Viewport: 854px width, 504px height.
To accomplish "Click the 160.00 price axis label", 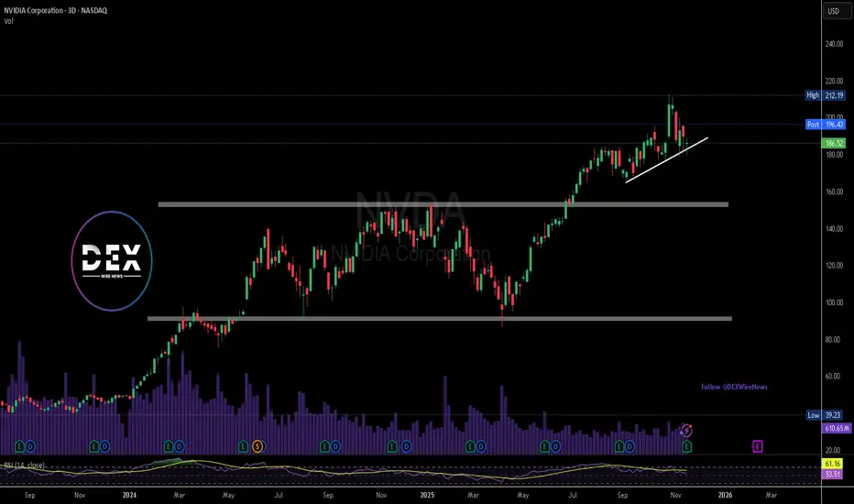I will 834,192.
